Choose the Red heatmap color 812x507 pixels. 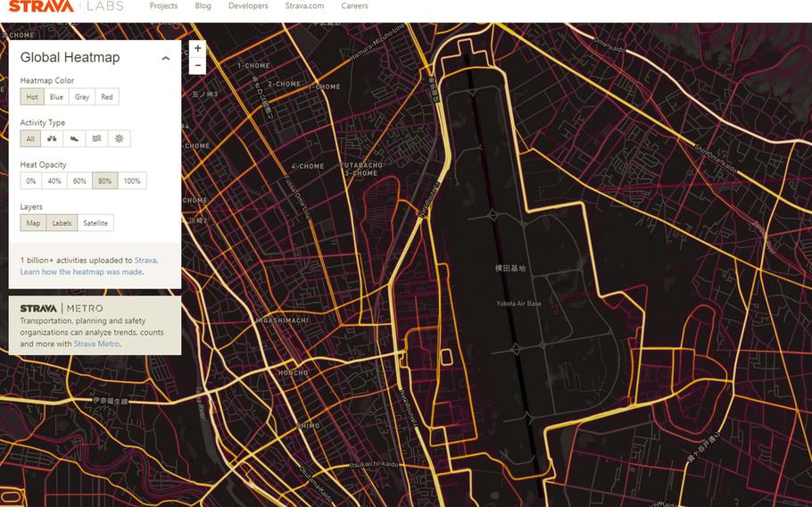pos(107,96)
